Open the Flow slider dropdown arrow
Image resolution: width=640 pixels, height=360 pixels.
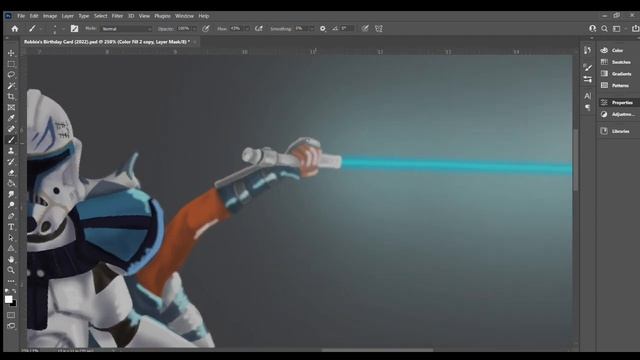coord(247,29)
